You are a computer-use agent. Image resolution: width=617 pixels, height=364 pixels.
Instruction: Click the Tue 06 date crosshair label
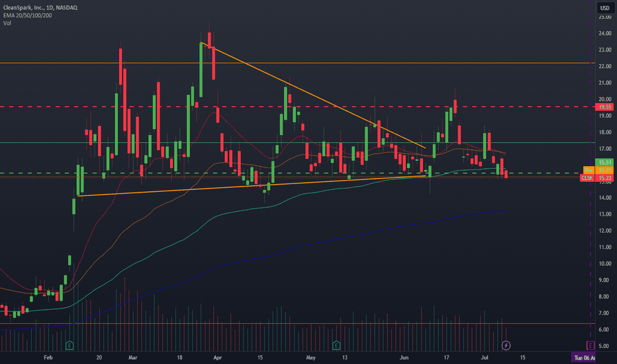pyautogui.click(x=583, y=357)
